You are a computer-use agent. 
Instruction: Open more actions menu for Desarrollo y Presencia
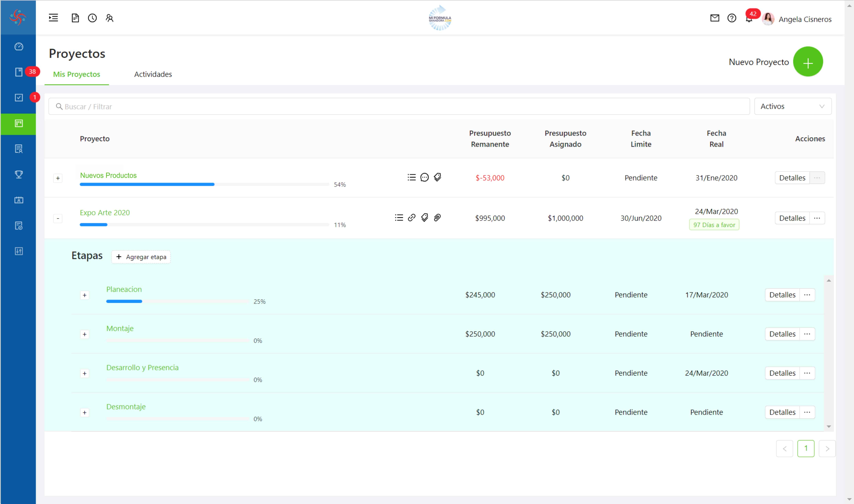point(807,373)
